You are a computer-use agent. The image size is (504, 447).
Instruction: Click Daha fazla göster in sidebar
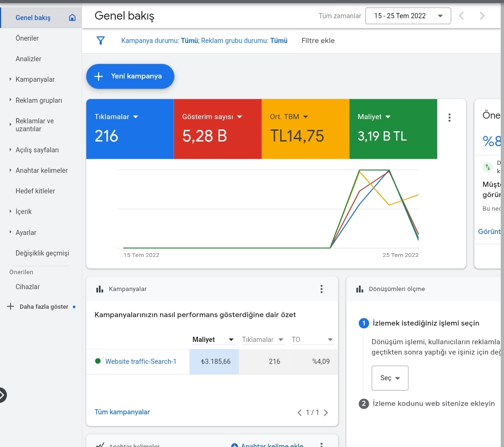[x=44, y=307]
